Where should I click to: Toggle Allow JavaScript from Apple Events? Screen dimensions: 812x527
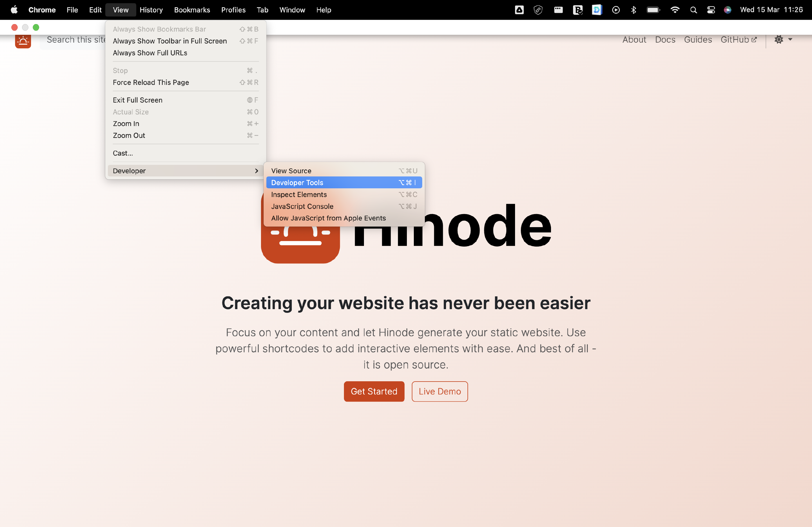[328, 218]
